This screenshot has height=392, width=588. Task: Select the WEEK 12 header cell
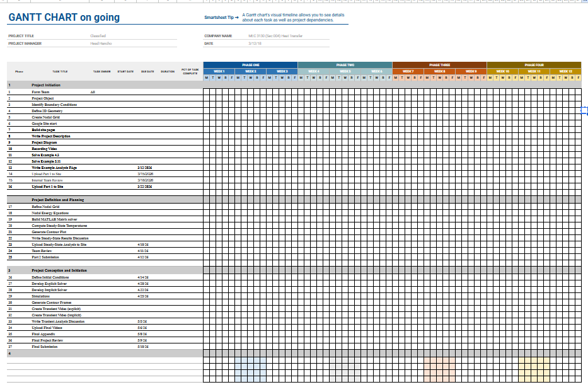coord(565,71)
